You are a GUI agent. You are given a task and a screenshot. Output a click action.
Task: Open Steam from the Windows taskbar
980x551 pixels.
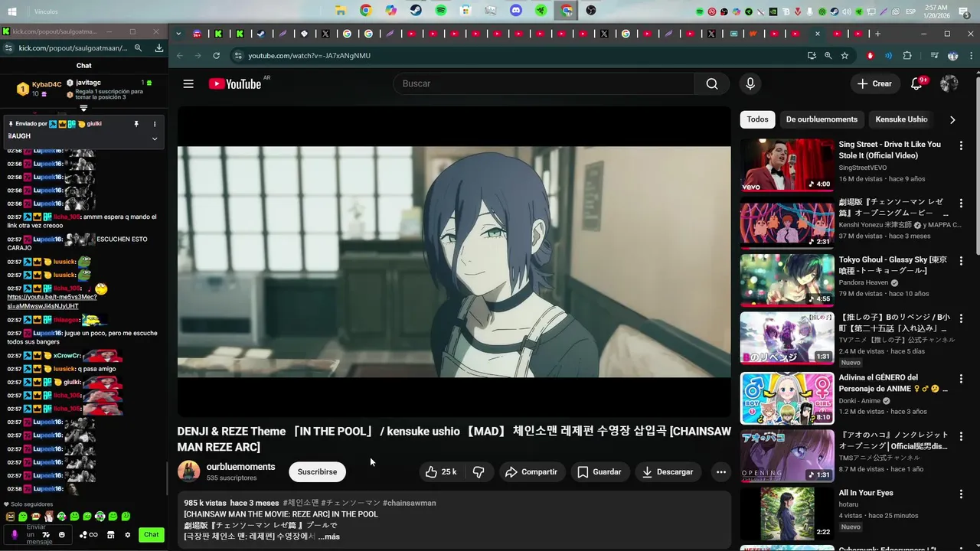point(416,11)
